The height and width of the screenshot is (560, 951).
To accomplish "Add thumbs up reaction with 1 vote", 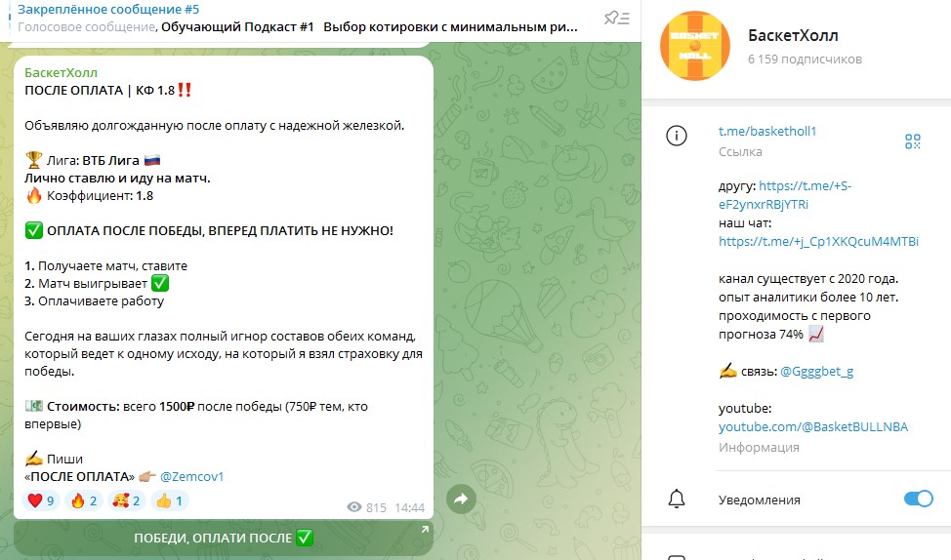I will coord(169,500).
